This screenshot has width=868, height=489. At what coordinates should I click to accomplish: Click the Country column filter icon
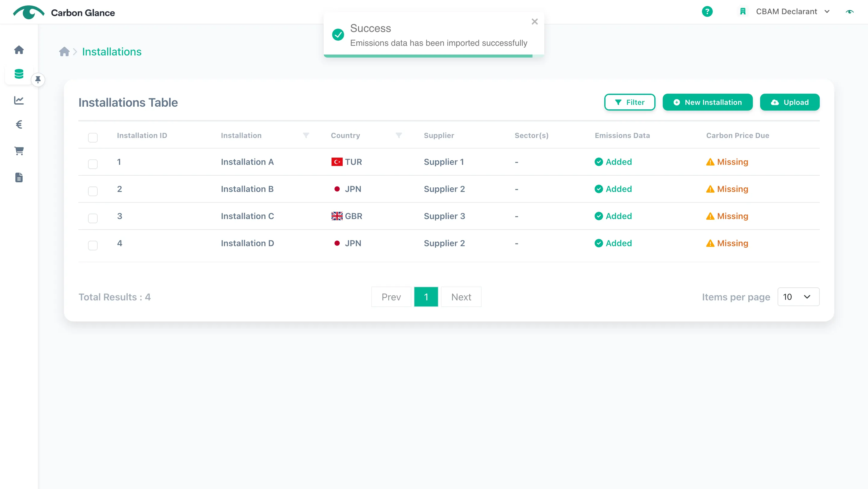[x=399, y=135]
